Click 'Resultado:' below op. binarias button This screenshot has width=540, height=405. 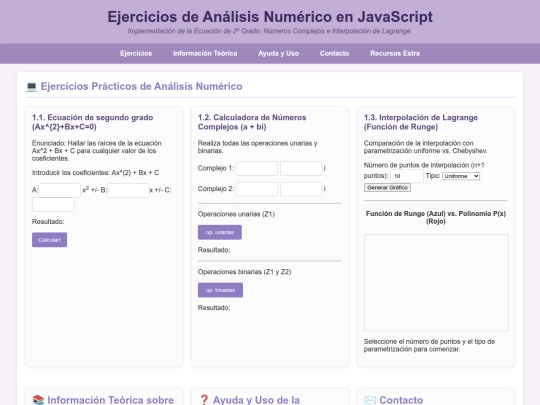[214, 308]
